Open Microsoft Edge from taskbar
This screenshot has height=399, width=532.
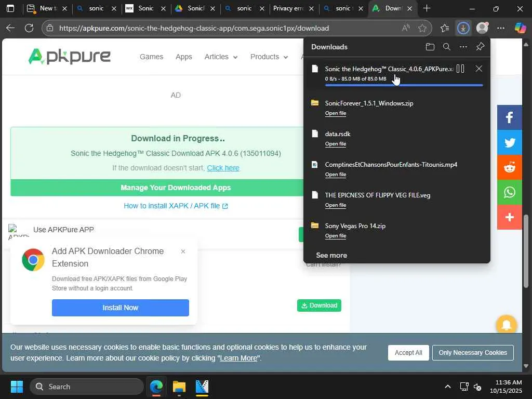156,387
